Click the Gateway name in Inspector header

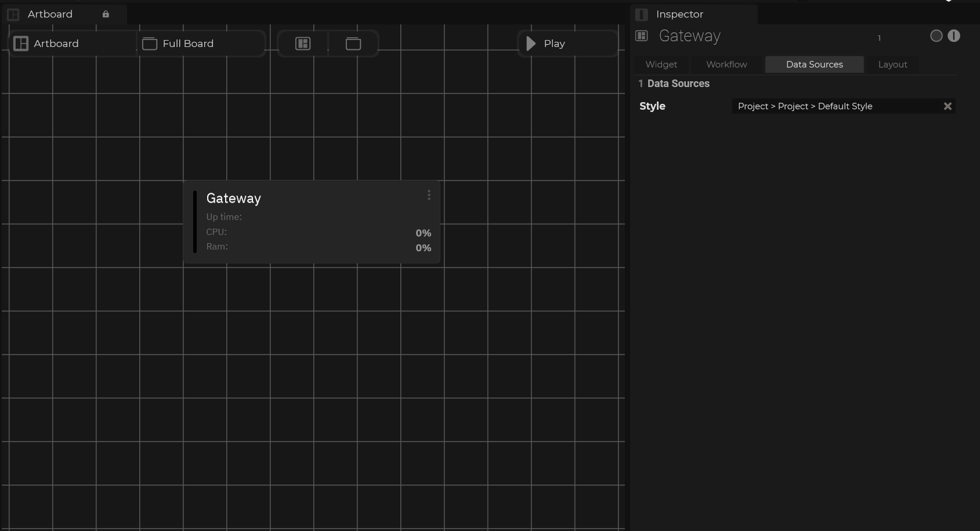689,36
